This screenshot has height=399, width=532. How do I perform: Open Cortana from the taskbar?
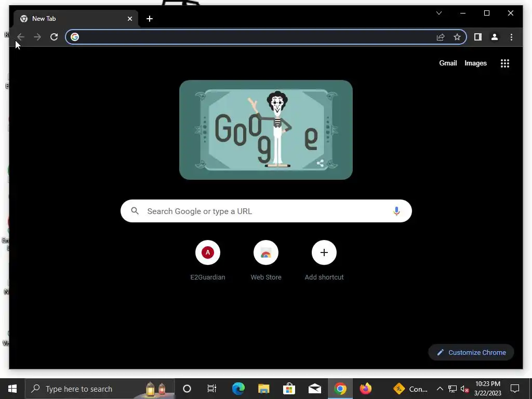point(187,389)
